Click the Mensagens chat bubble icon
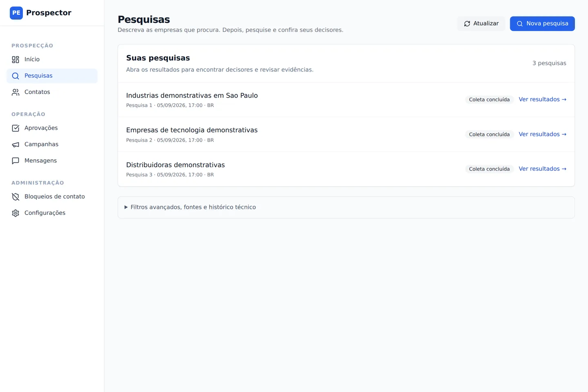The width and height of the screenshot is (588, 392). [16, 161]
